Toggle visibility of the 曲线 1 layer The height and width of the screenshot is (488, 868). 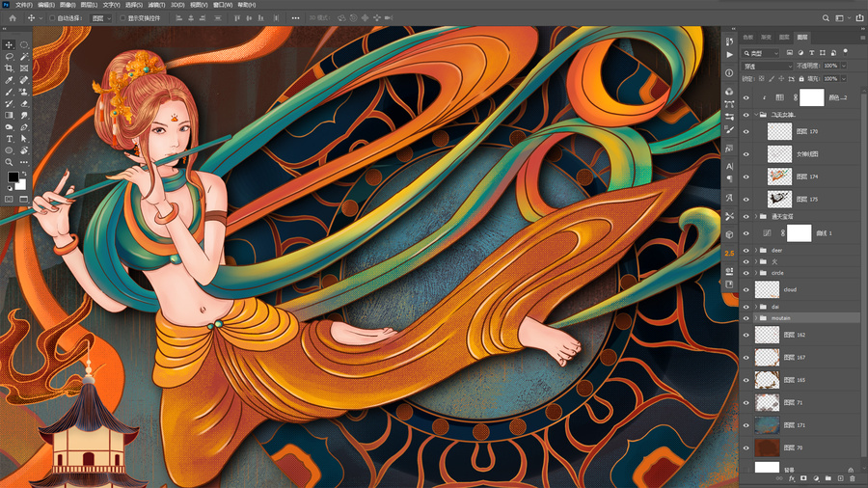point(746,233)
